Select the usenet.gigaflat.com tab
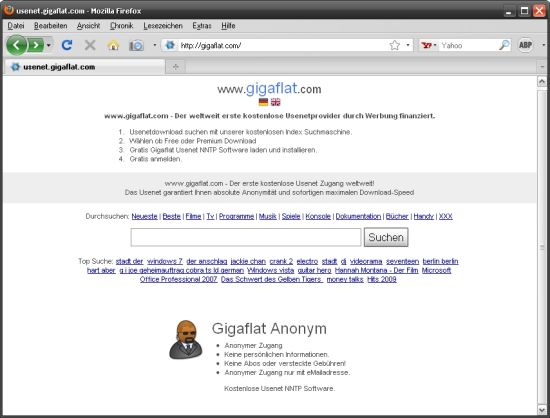The width and height of the screenshot is (550, 418). pos(84,67)
